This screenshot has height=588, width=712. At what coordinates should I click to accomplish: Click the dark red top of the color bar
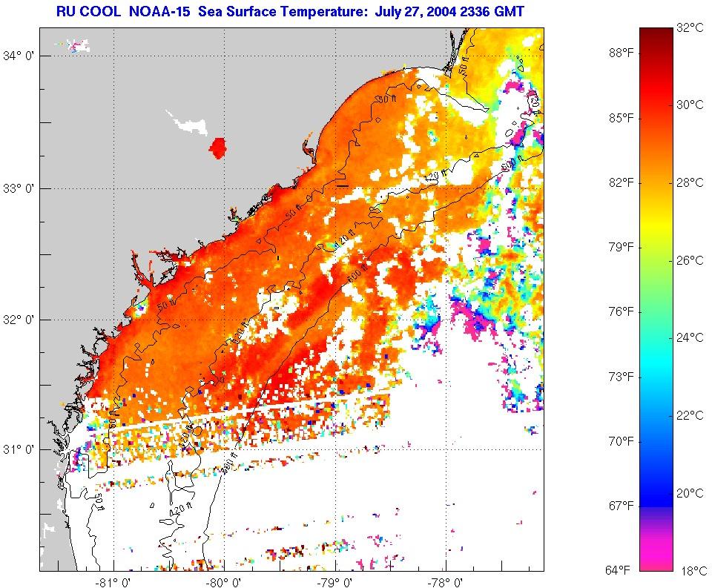coord(656,36)
